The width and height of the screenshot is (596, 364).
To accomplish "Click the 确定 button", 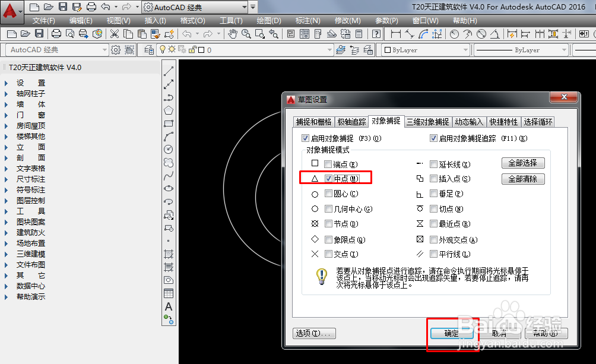I will coord(452,334).
